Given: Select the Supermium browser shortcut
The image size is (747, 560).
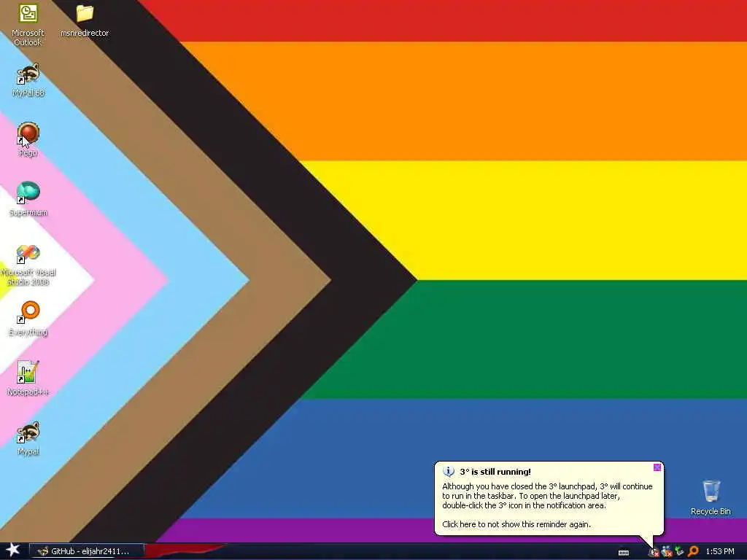Looking at the screenshot, I should click(x=28, y=200).
